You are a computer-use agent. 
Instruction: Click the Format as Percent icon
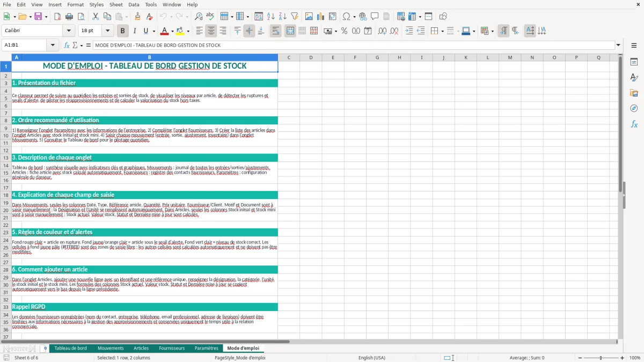click(344, 31)
